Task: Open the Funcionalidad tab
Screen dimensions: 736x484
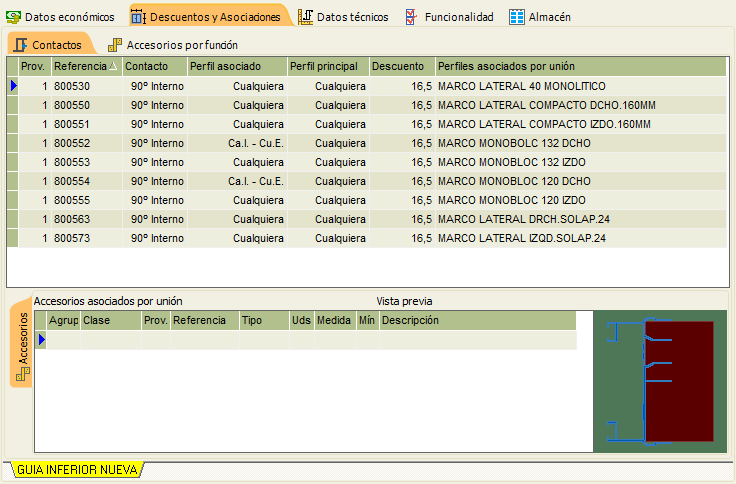Action: click(449, 17)
